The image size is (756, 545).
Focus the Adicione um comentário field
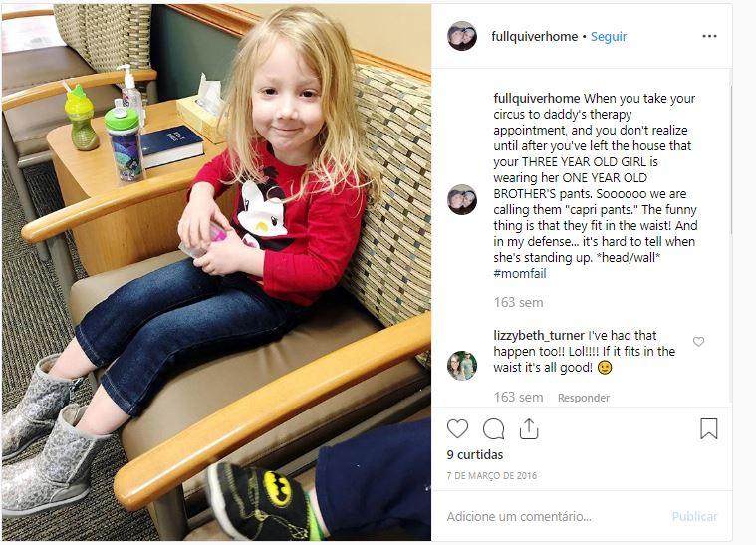(555, 516)
